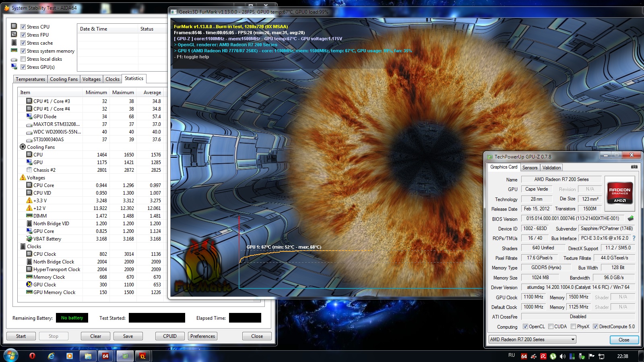Switch to GPU-Z via its taskbar button
The height and width of the screenshot is (362, 644).
(125, 356)
